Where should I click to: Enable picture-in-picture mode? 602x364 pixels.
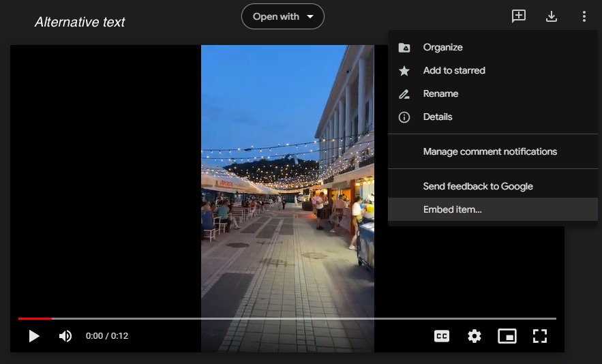tap(507, 336)
